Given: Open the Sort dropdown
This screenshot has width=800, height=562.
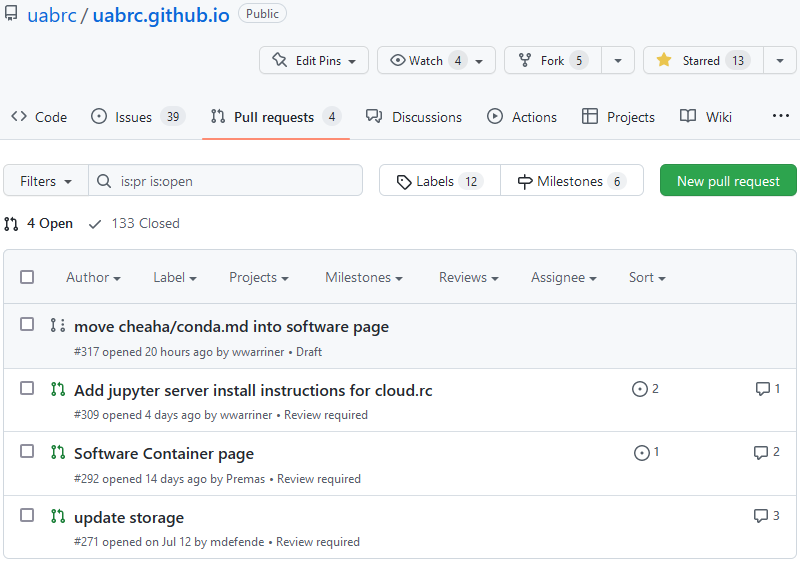Looking at the screenshot, I should [x=646, y=278].
